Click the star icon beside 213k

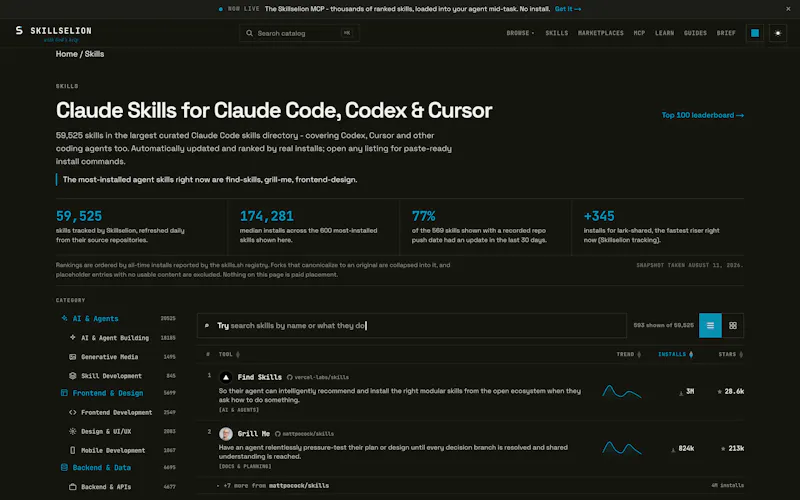[x=723, y=448]
